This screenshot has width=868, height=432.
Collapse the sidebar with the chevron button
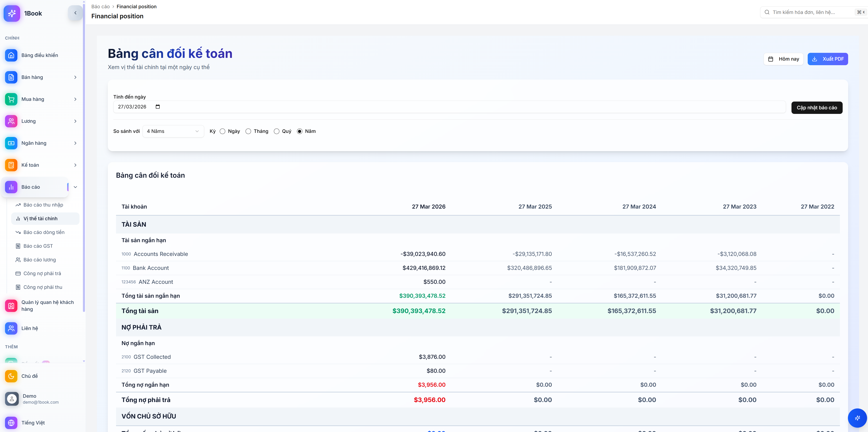75,13
